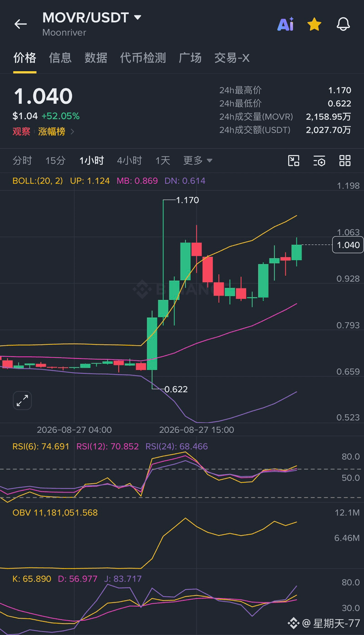Open the chart indicator settings icon
The image size is (364, 635).
coord(319,161)
